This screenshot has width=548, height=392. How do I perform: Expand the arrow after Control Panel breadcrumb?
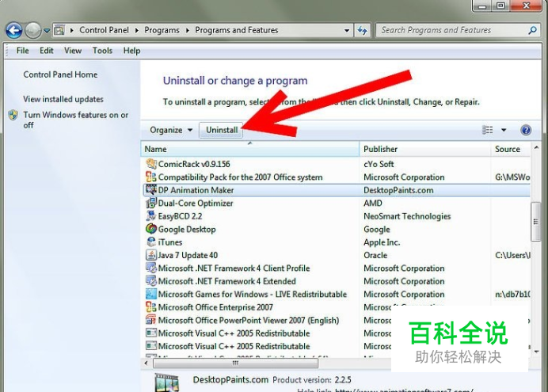(x=137, y=30)
